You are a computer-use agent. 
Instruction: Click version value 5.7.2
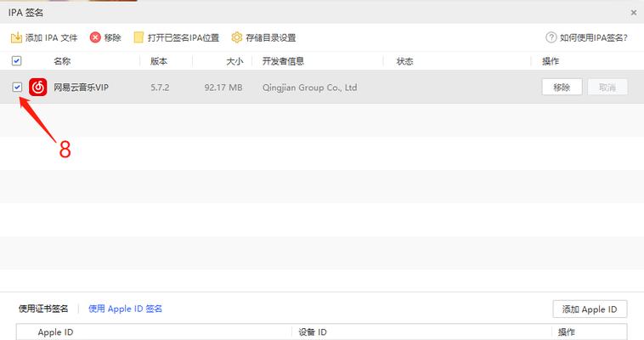click(160, 88)
